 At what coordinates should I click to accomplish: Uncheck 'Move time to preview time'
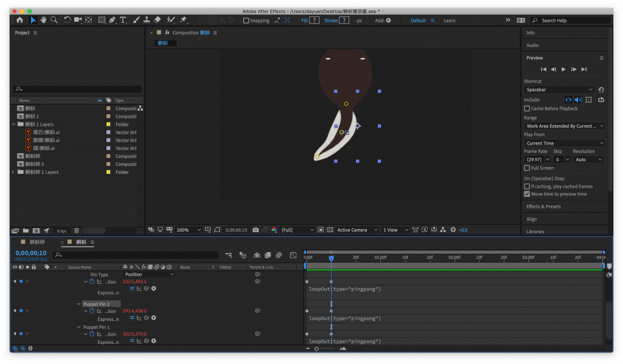click(527, 194)
